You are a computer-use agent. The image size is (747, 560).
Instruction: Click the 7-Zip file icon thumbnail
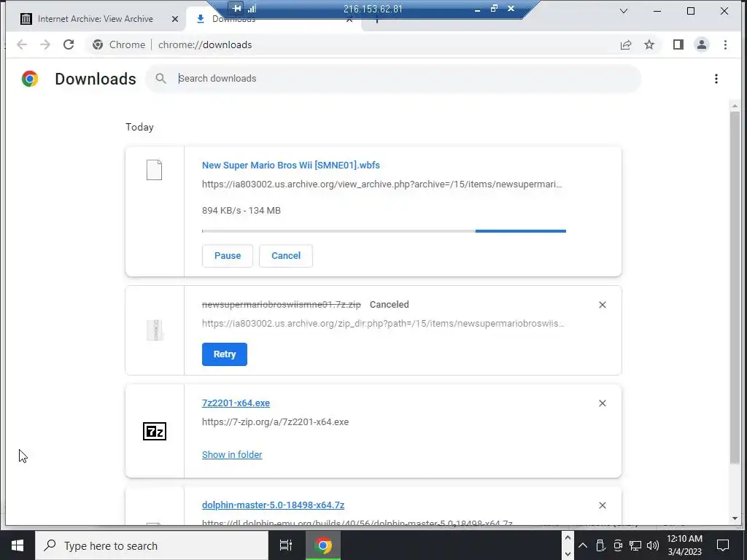point(155,431)
